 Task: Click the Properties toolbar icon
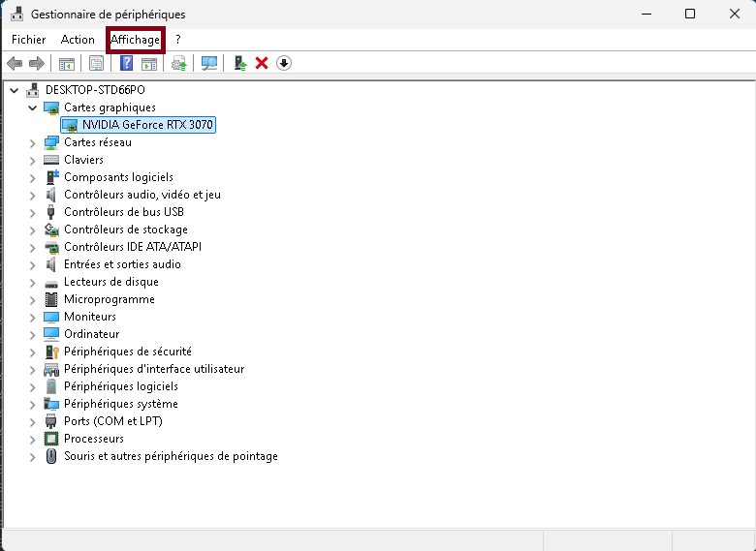pyautogui.click(x=96, y=64)
